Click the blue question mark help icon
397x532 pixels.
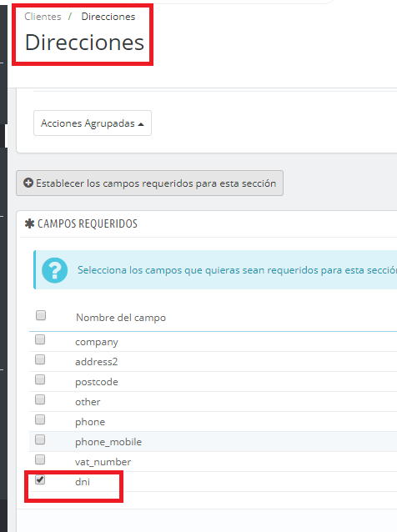[x=55, y=270]
